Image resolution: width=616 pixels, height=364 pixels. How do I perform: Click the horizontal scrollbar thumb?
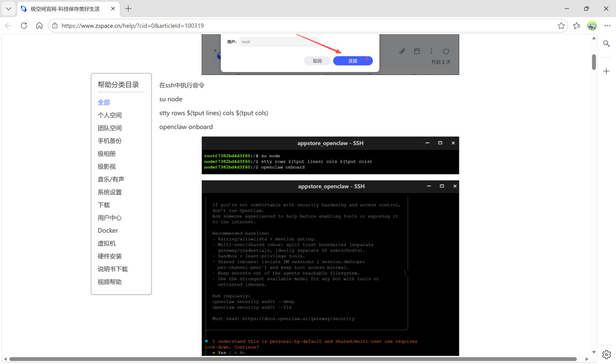[293, 359]
